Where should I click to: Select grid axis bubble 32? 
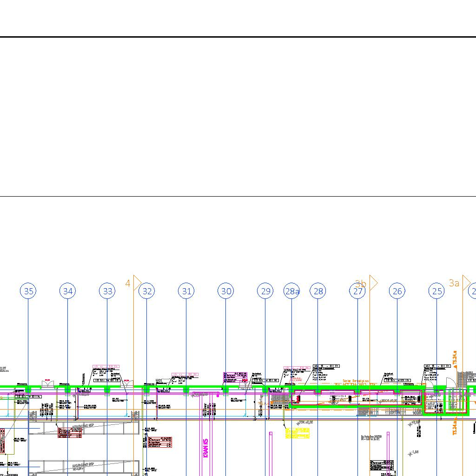point(147,291)
